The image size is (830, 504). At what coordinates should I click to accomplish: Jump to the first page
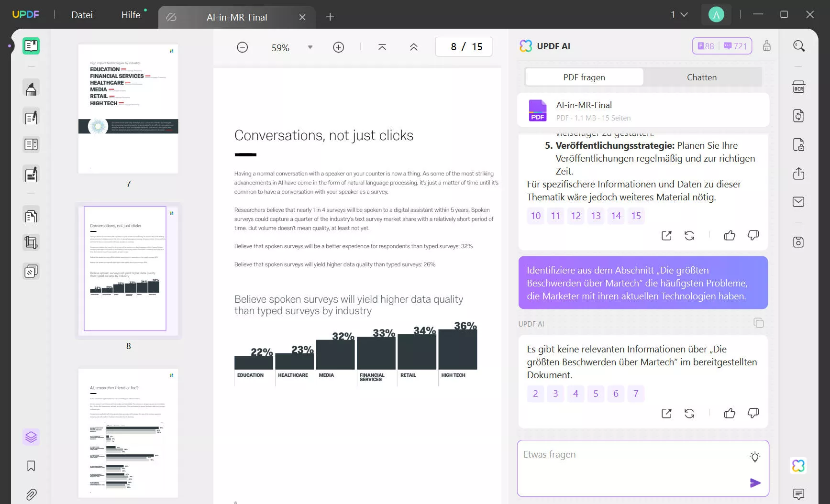click(x=382, y=47)
